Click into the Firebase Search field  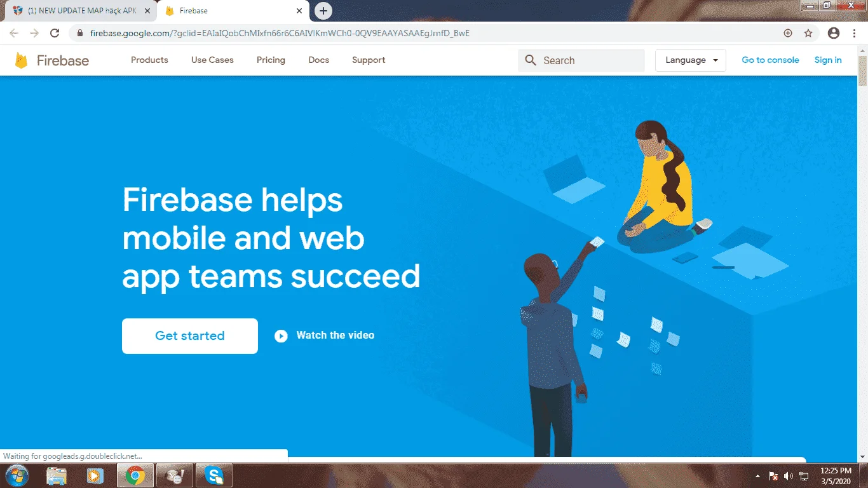(x=581, y=60)
